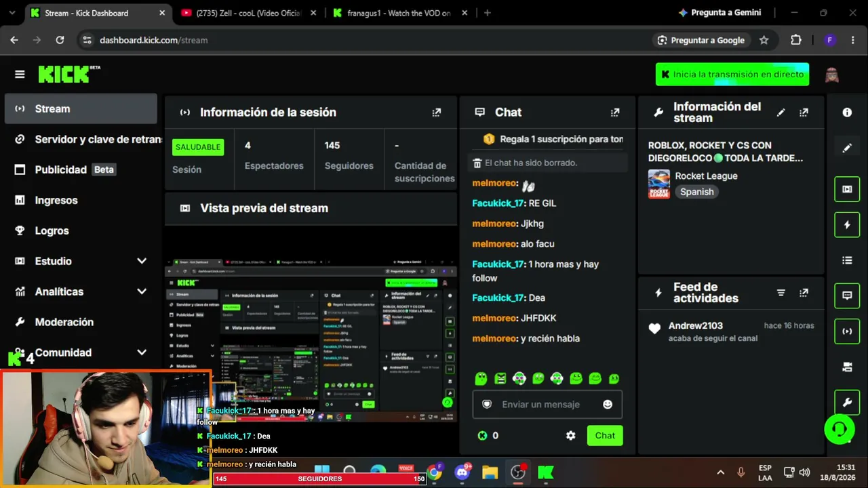Image resolution: width=868 pixels, height=488 pixels.
Task: Click the heart icon next to Andrew2103
Action: click(654, 329)
